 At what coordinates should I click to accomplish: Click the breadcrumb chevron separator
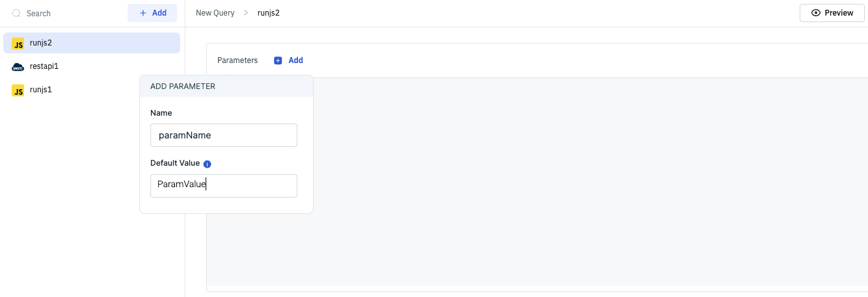(x=246, y=13)
